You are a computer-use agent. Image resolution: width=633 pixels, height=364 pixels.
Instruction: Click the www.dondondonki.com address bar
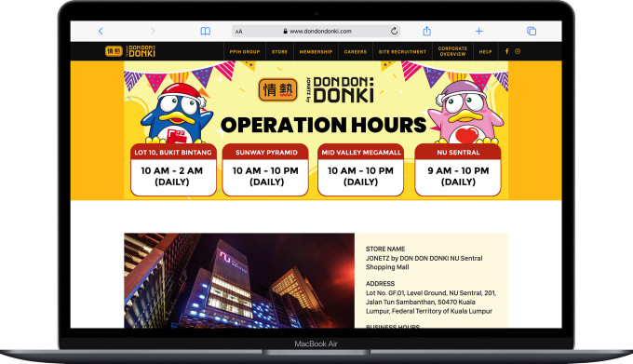click(316, 31)
